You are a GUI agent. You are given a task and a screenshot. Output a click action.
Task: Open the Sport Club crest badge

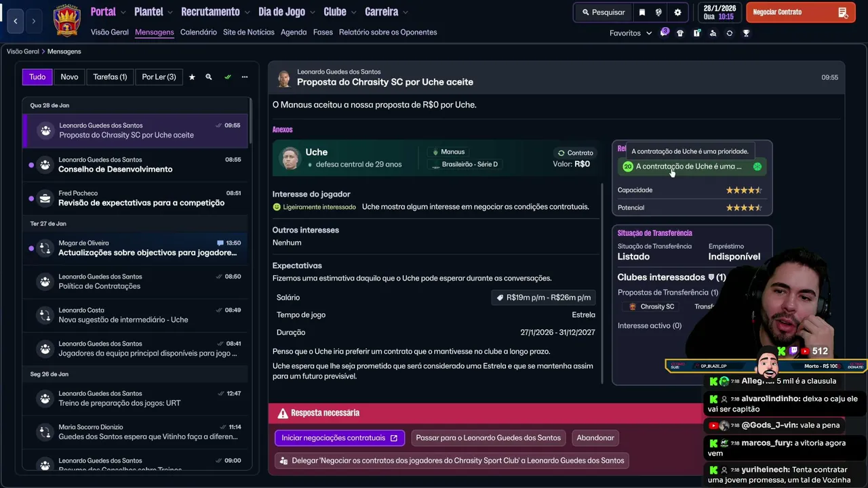pos(66,20)
